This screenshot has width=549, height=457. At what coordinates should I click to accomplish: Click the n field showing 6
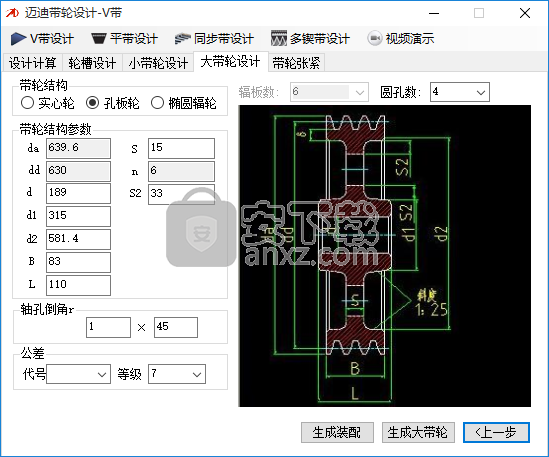click(181, 171)
